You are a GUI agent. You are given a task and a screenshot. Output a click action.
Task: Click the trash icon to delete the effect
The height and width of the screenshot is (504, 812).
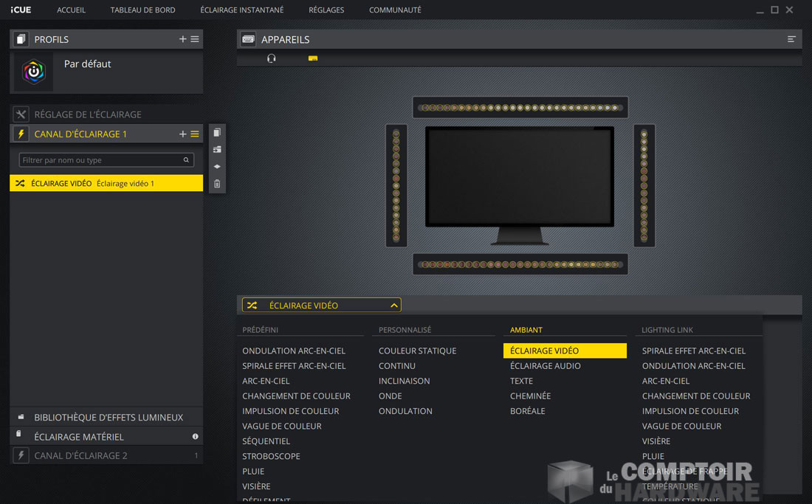tap(217, 184)
